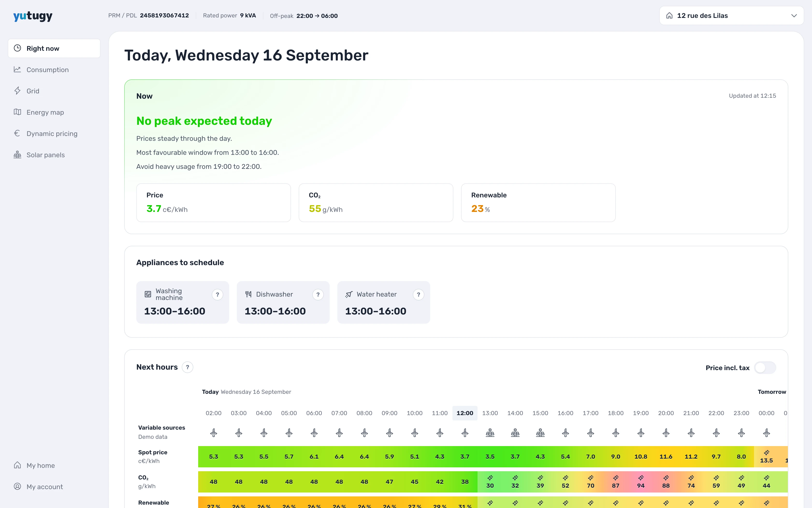Open help for Washing machine schedule

[x=217, y=295]
